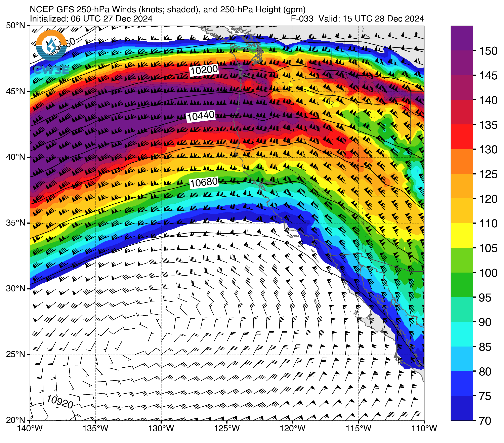Viewport: 504px width, 443px height.
Task: Click the 135°W longitude axis label
Action: (95, 429)
